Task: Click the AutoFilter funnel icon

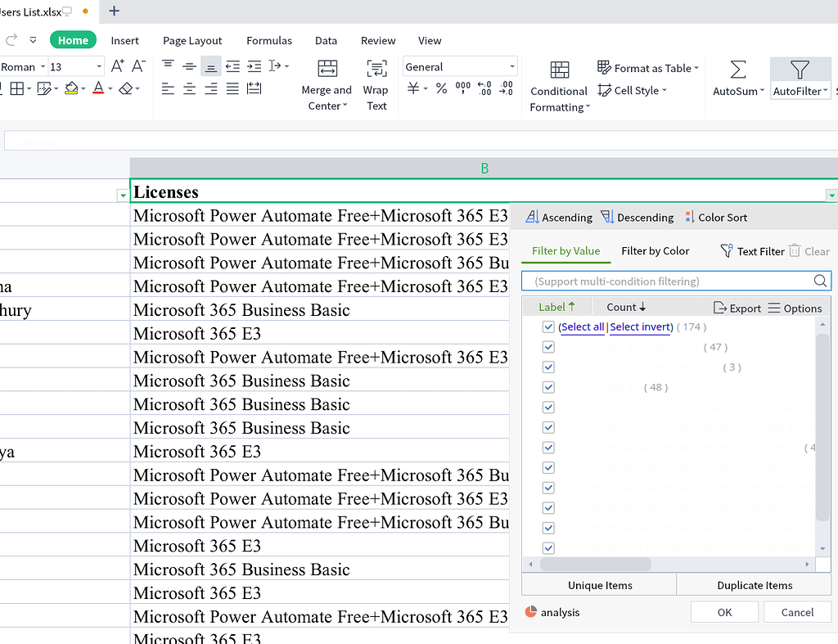Action: pyautogui.click(x=800, y=70)
